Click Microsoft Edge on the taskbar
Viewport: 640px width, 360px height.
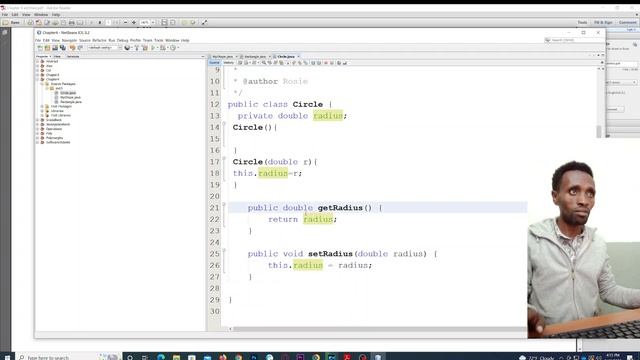pyautogui.click(x=160, y=357)
